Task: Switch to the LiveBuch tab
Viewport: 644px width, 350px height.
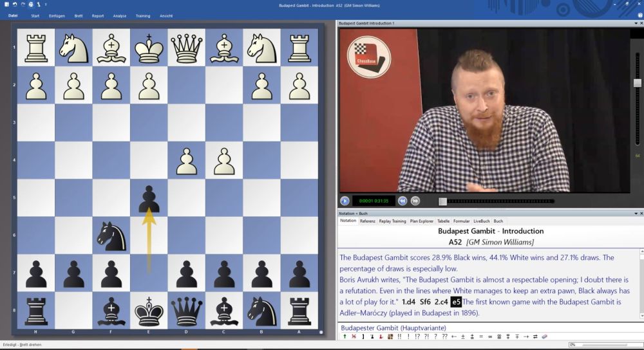Action: (x=481, y=221)
